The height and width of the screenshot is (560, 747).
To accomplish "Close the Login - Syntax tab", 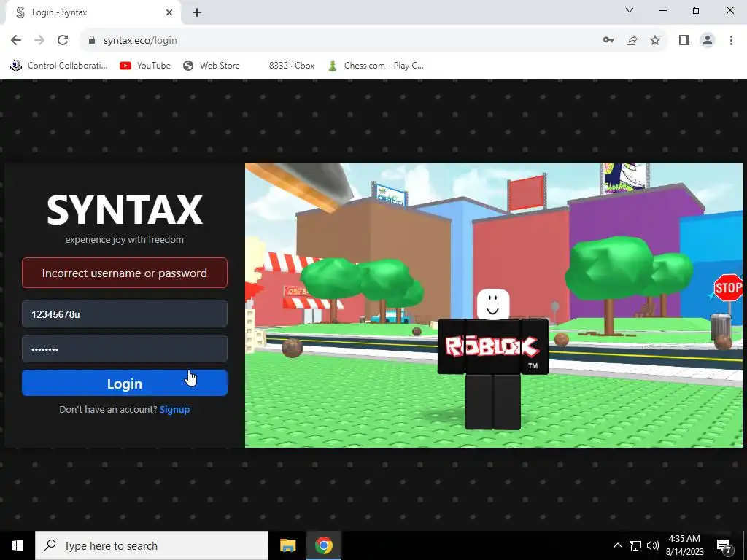I will (x=169, y=12).
